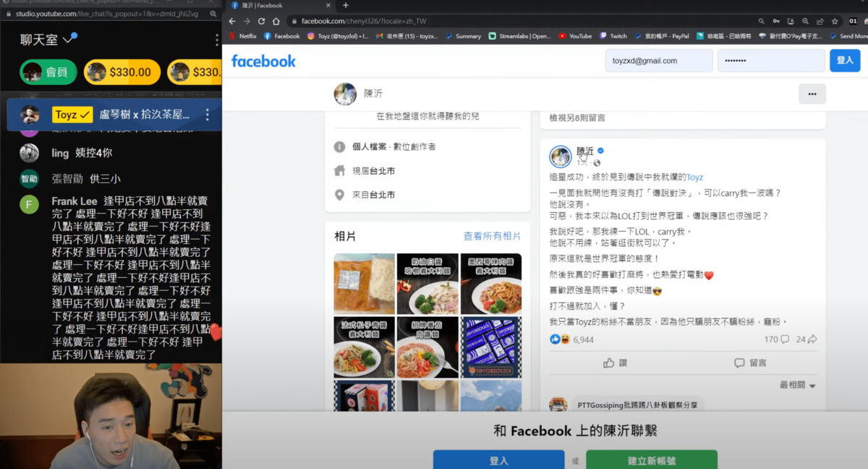The width and height of the screenshot is (868, 469).
Task: Open the 奶油白醬 pasta photo thumbnail
Action: (x=427, y=283)
